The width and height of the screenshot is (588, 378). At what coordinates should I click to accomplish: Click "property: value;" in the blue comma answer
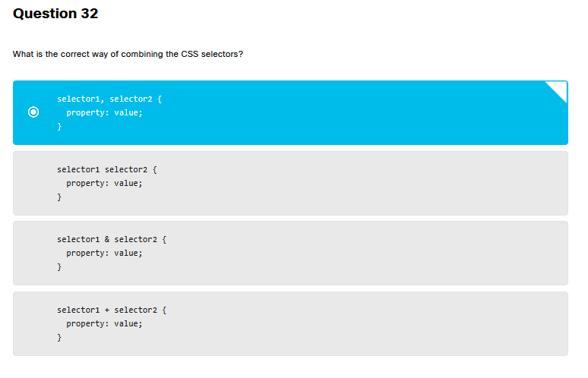(104, 112)
